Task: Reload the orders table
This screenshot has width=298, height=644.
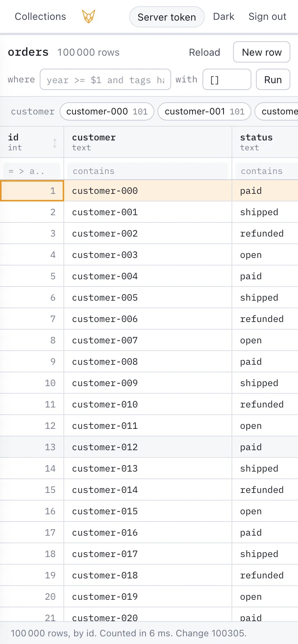Action: (x=204, y=52)
